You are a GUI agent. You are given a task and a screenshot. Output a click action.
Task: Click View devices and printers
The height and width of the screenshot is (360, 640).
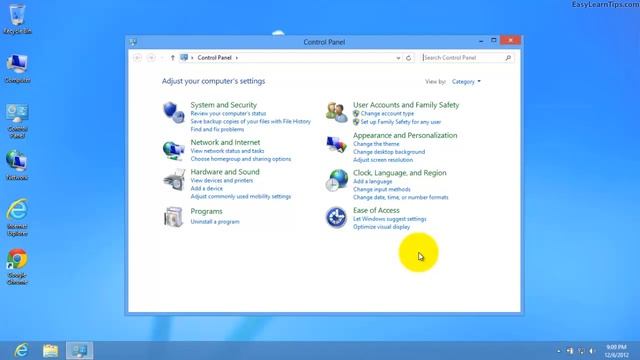222,180
